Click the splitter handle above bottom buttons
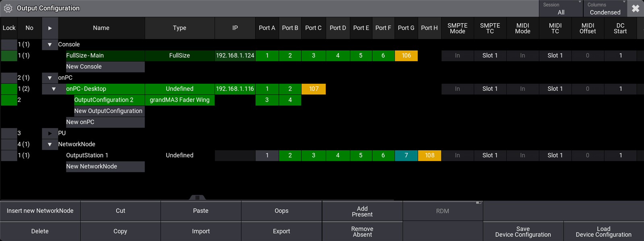The height and width of the screenshot is (241, 644). coord(197,197)
